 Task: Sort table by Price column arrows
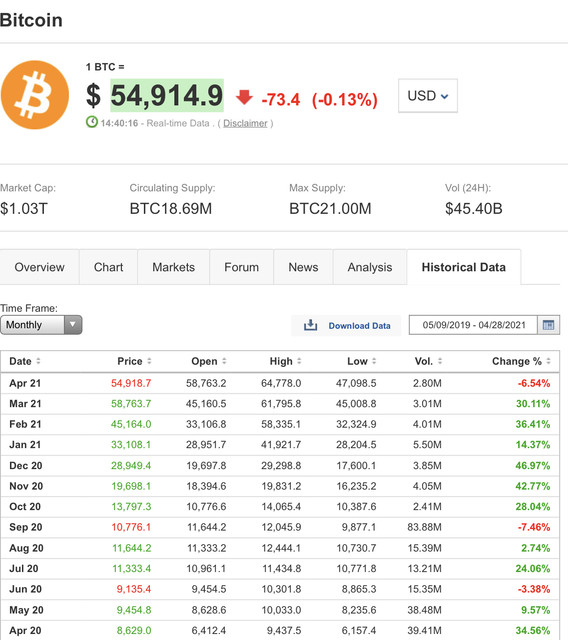149,361
